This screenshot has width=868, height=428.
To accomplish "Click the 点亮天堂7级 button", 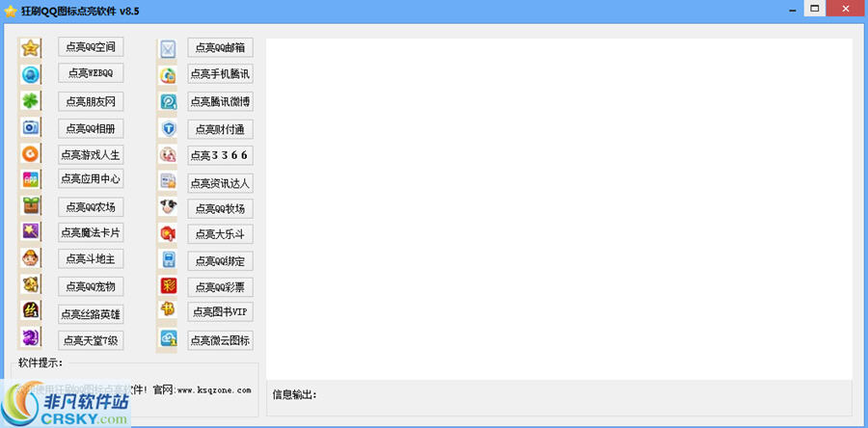I will [x=91, y=340].
